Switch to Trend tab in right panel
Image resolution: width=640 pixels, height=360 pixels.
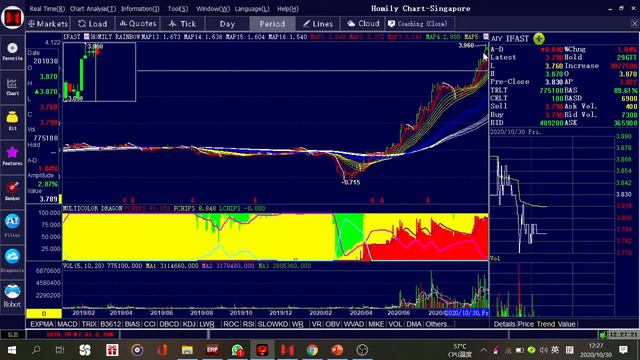pos(546,324)
